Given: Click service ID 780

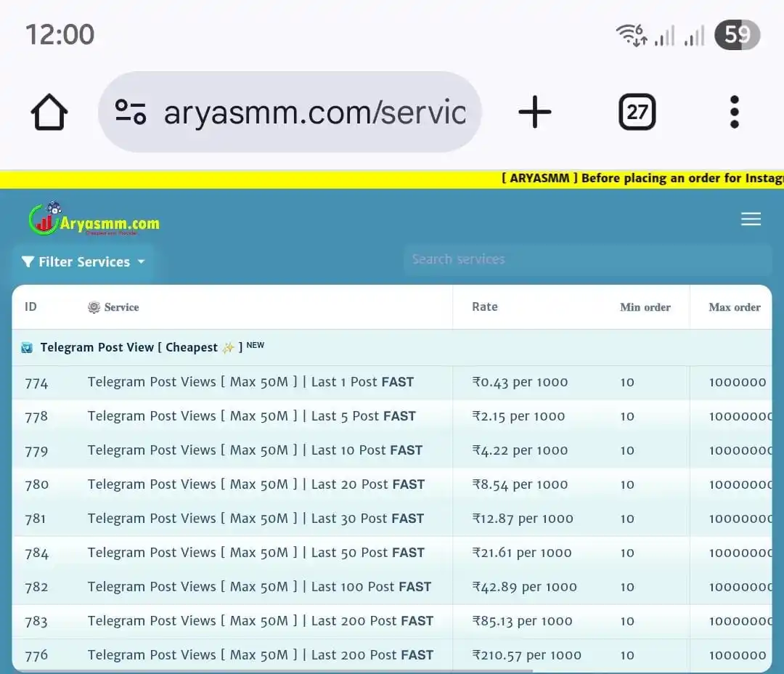Looking at the screenshot, I should [x=37, y=484].
